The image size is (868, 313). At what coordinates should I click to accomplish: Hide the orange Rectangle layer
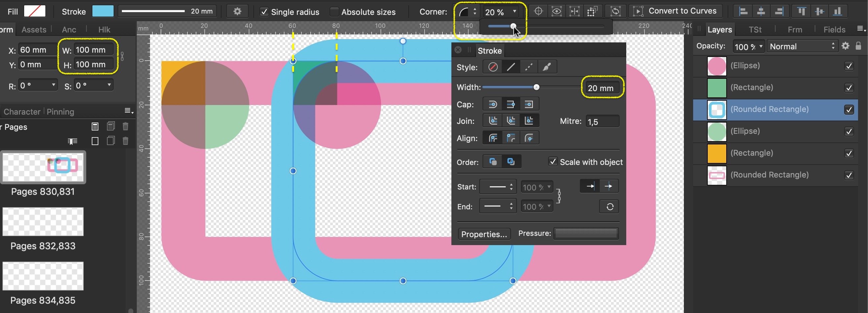(849, 153)
